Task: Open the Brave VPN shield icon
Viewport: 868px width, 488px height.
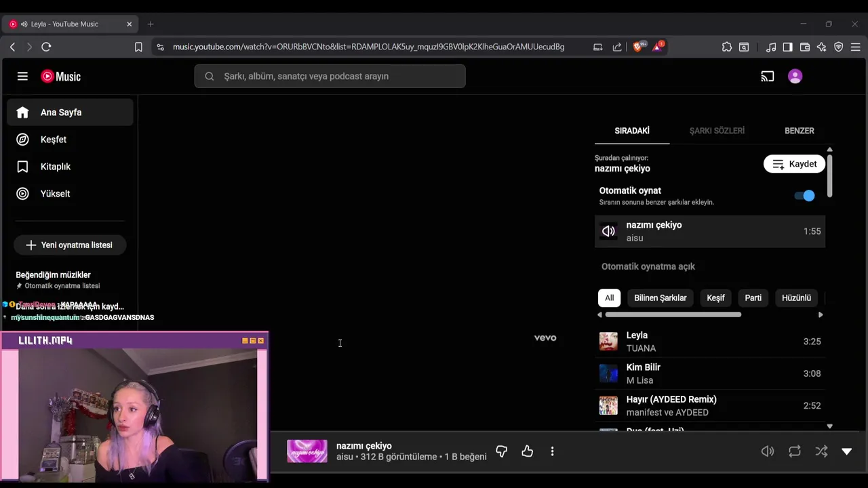Action: (x=839, y=47)
